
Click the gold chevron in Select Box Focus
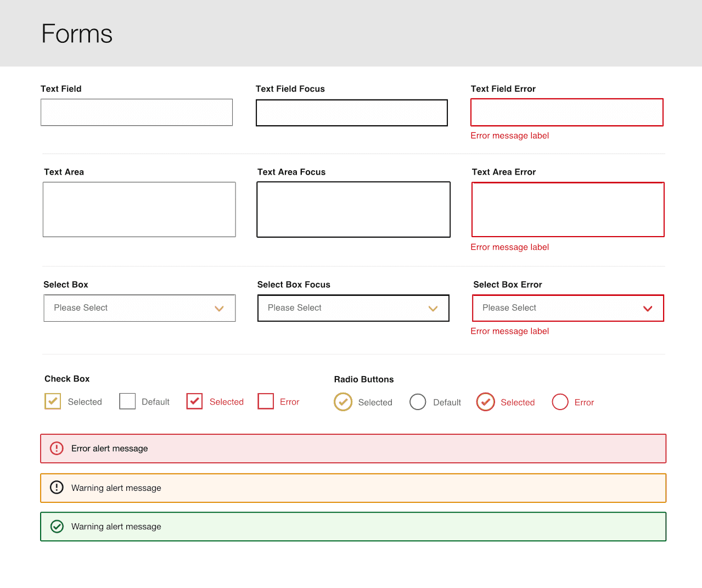pyautogui.click(x=433, y=309)
